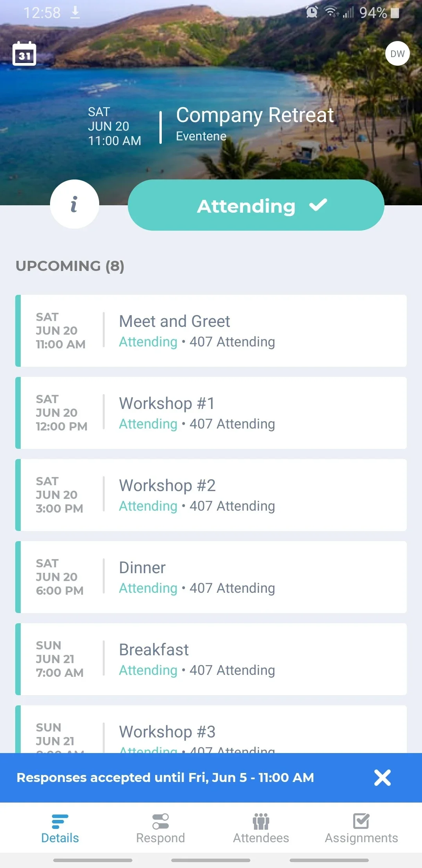Open the Dinner event card
Screen dimensions: 422x868
[x=211, y=577]
